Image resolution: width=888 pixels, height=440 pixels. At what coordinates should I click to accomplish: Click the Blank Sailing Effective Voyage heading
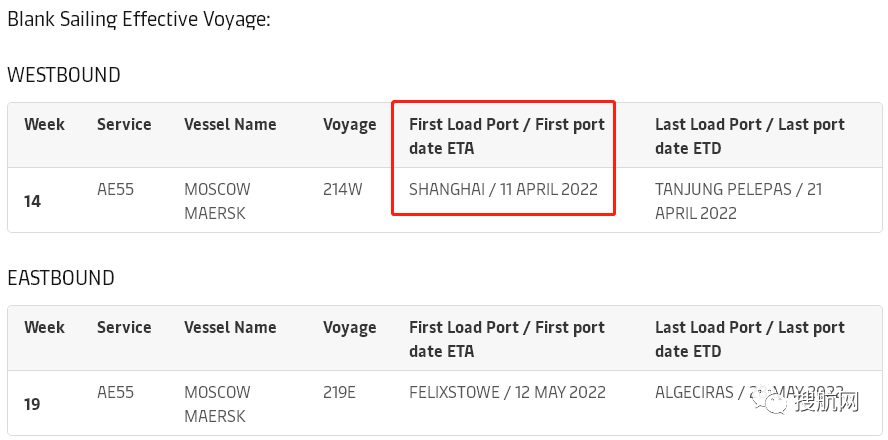(x=139, y=19)
